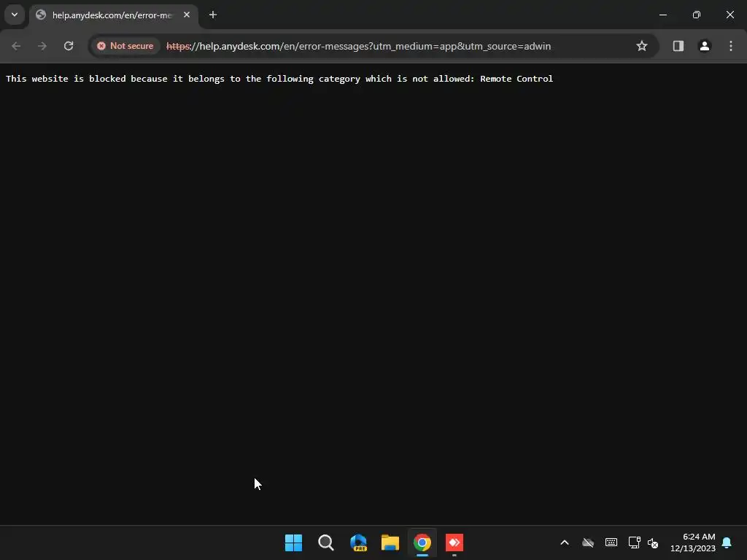This screenshot has width=747, height=560.
Task: Click the blocked website message text
Action: (x=279, y=79)
